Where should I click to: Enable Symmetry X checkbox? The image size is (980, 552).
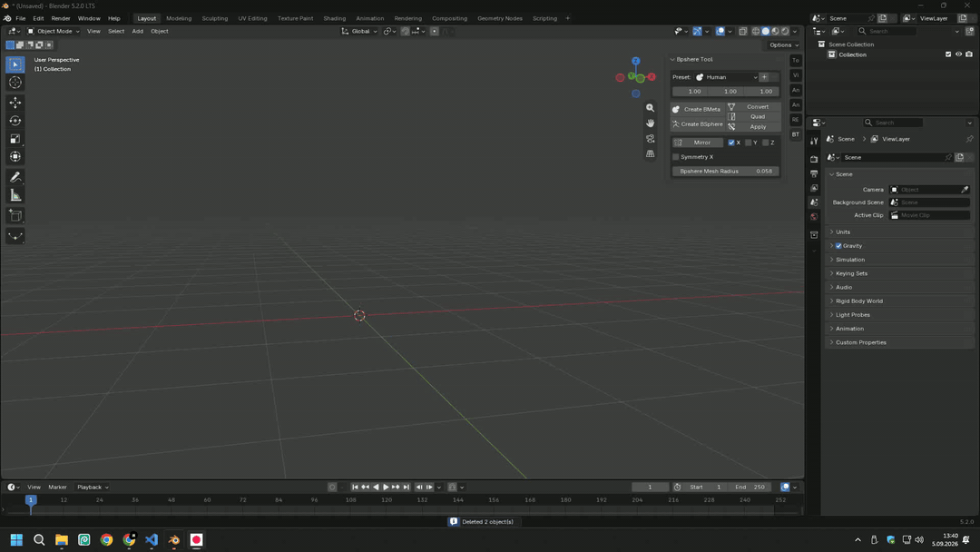point(676,157)
